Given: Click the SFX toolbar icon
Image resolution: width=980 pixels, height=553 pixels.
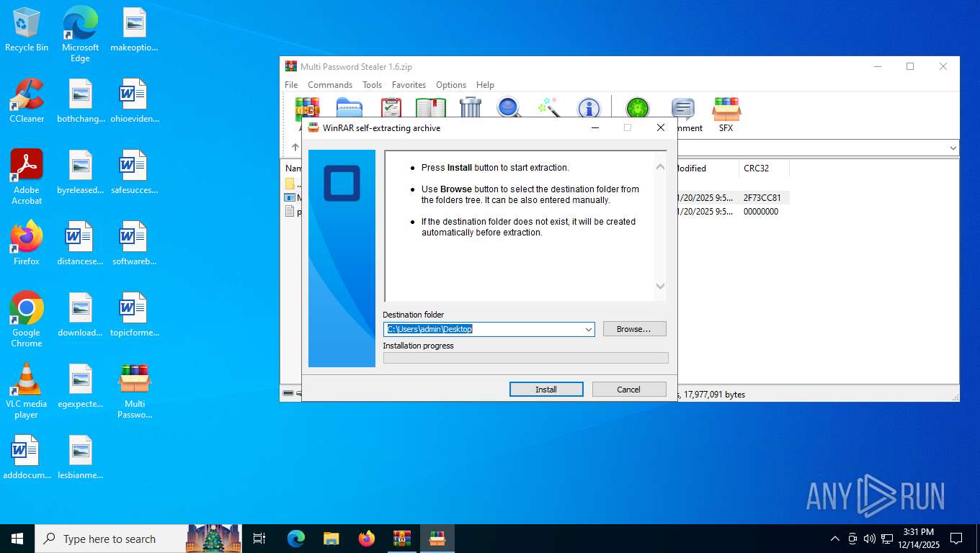Looking at the screenshot, I should (726, 114).
